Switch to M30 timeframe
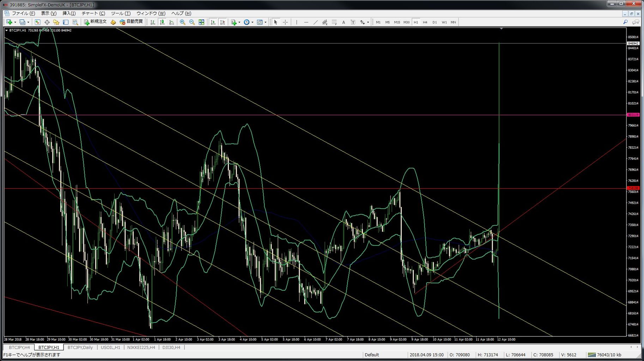The width and height of the screenshot is (644, 361). pyautogui.click(x=407, y=22)
